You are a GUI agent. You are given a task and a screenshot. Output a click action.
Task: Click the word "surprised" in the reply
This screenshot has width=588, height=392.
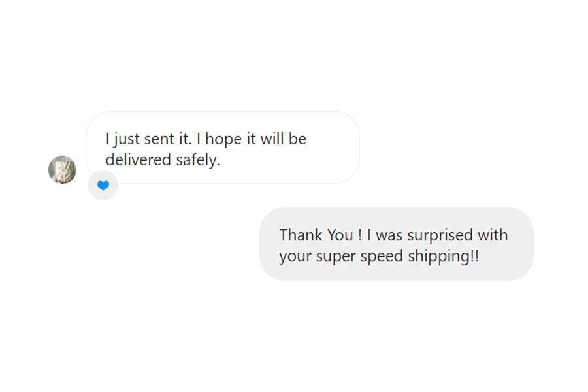[x=442, y=235]
